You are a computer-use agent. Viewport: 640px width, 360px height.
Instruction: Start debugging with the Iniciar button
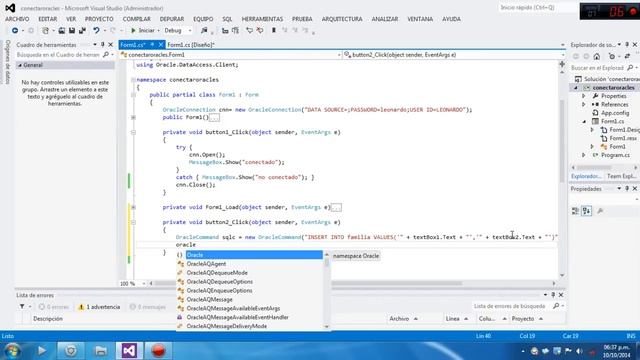coord(142,31)
